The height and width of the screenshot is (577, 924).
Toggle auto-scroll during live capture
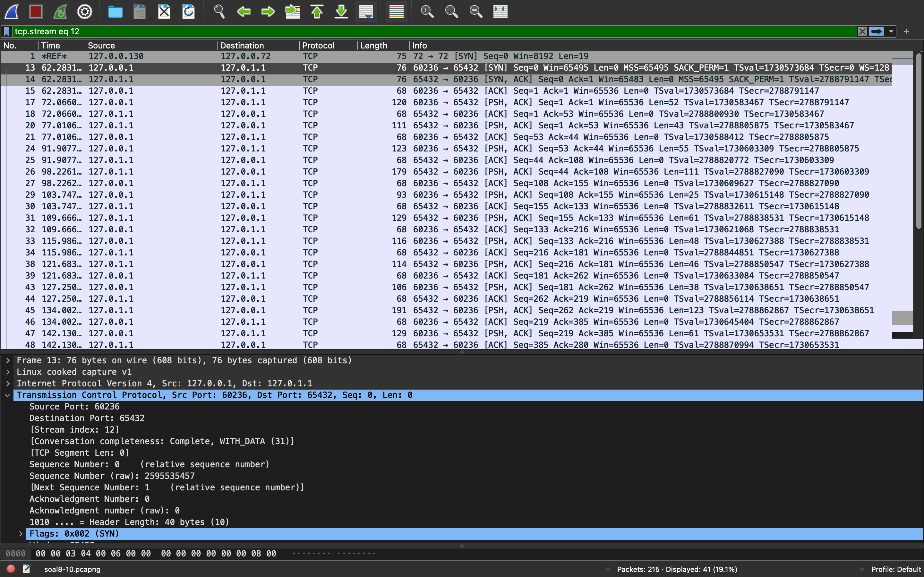tap(365, 12)
